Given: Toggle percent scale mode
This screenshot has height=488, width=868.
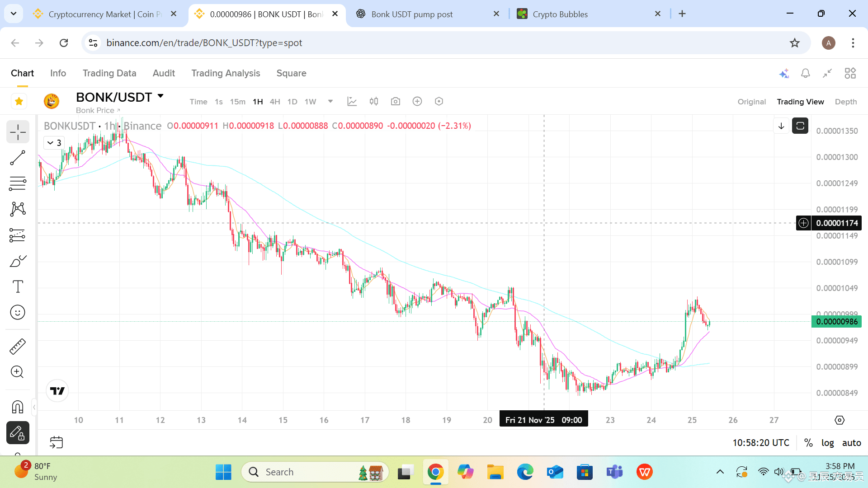Looking at the screenshot, I should point(808,443).
